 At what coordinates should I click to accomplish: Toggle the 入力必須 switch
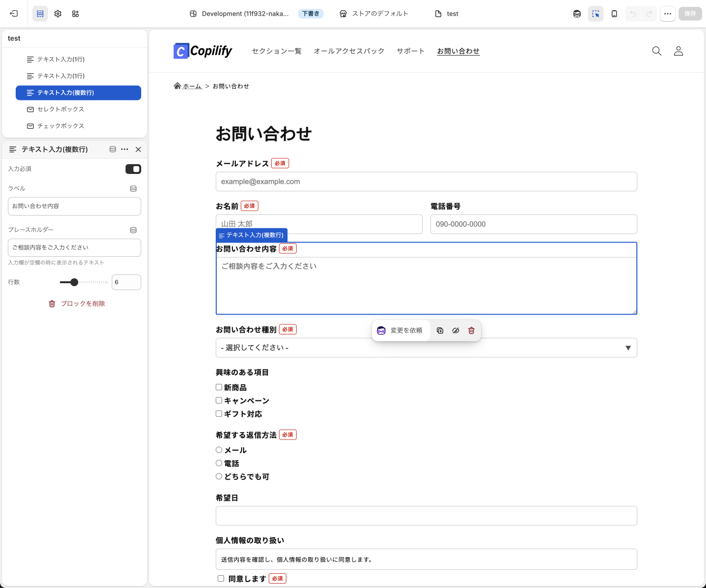pos(133,169)
